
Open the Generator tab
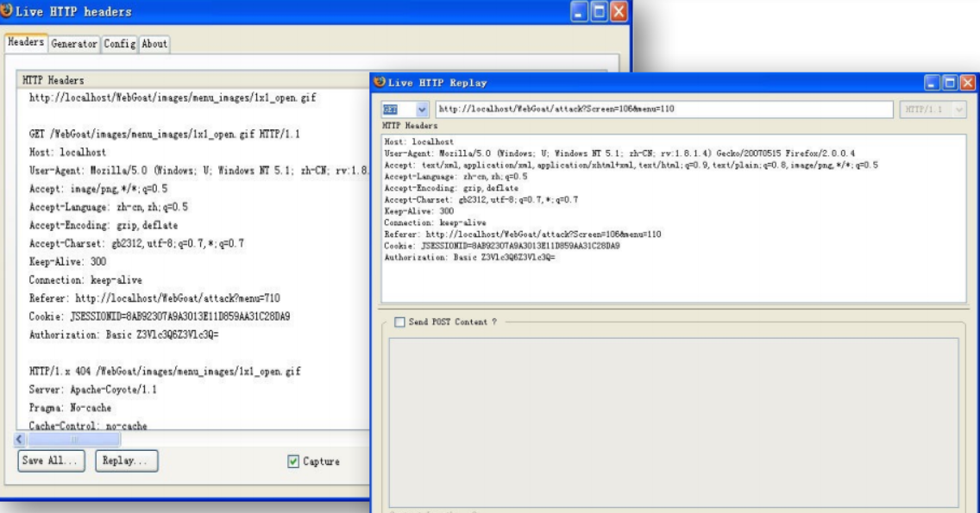coord(73,44)
